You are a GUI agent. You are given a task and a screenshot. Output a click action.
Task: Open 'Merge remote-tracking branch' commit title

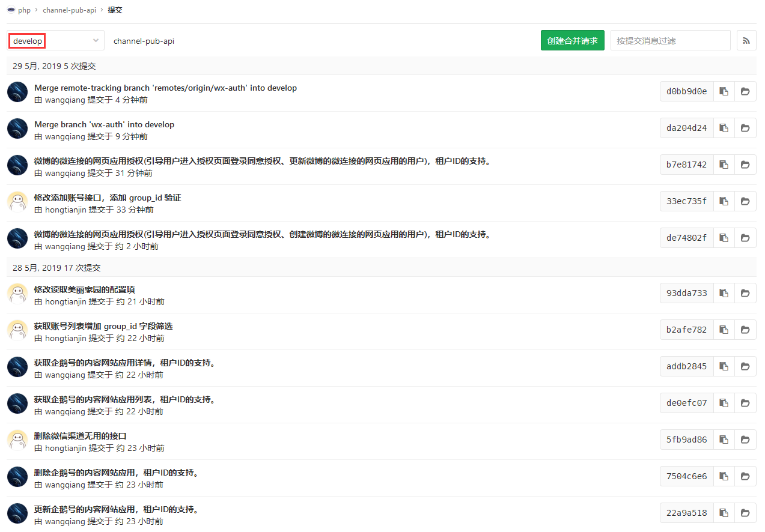(165, 88)
